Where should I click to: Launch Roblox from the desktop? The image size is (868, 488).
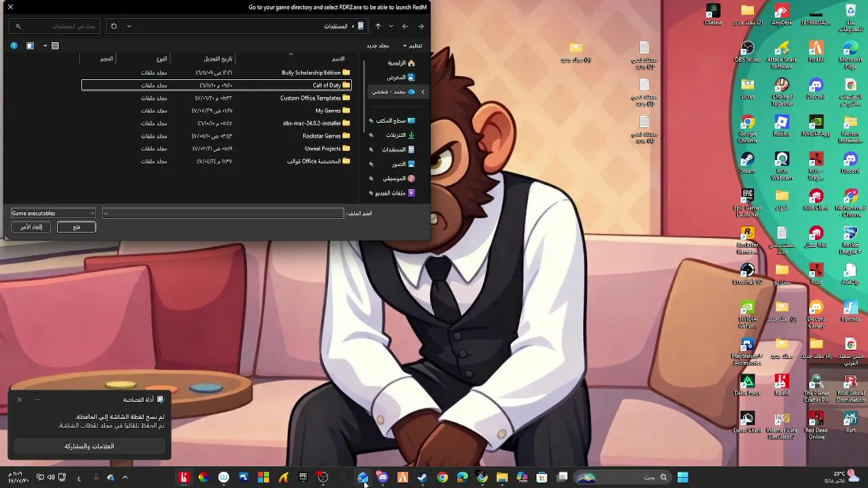(x=782, y=126)
